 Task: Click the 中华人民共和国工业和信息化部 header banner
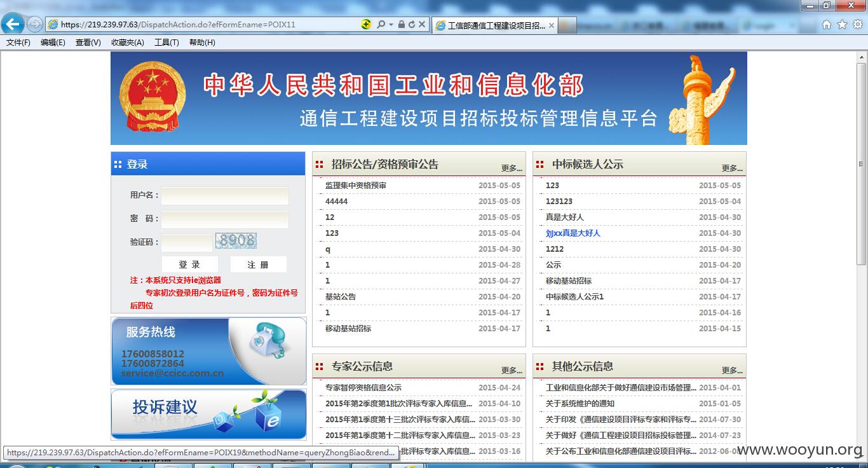429,99
